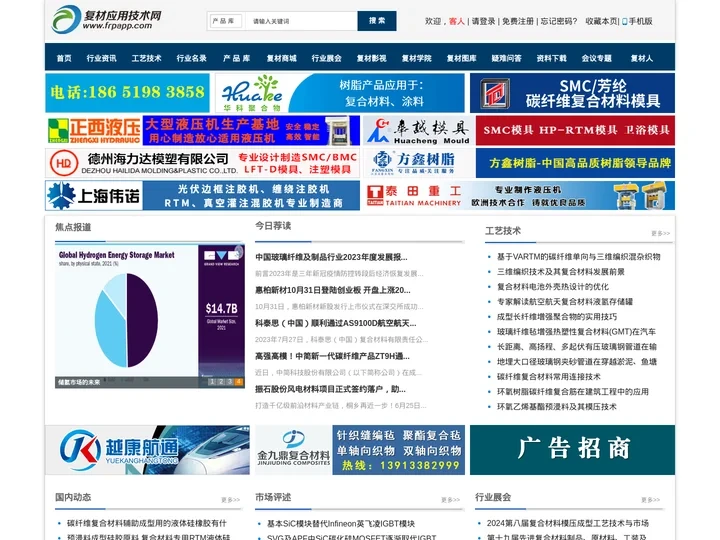Click the 泰田重工 Taitian Machinery banner
Screen dimensions: 720x540
519,196
